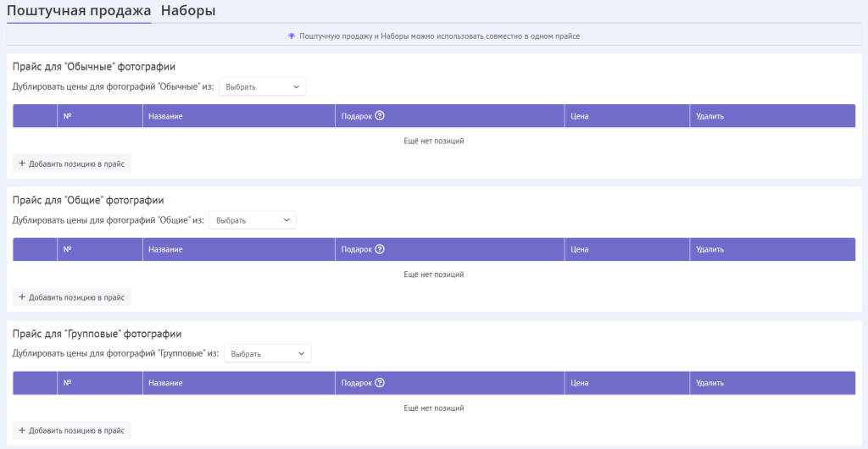The width and height of the screenshot is (868, 449).
Task: Expand the "Выбрать" dropdown for "Групповые" photos
Action: tap(267, 353)
